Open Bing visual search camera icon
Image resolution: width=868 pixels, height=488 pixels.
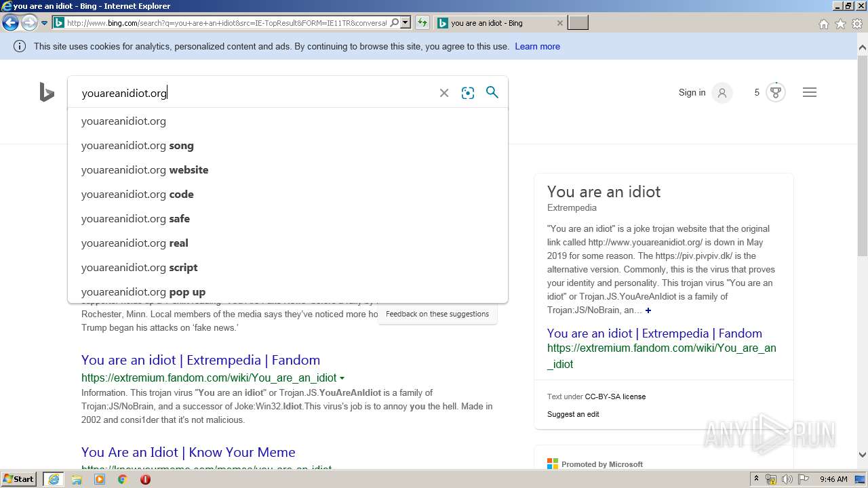[x=468, y=93]
